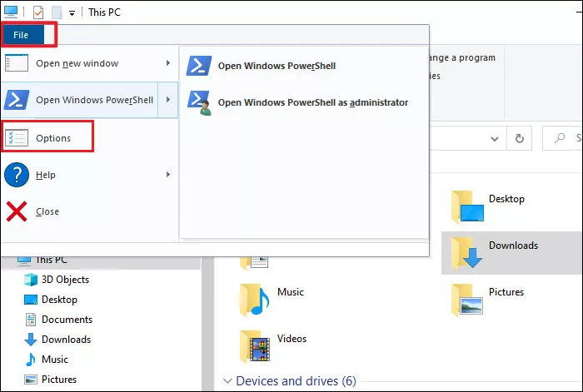The image size is (583, 392).
Task: Click the search magnifier icon
Action: point(559,138)
